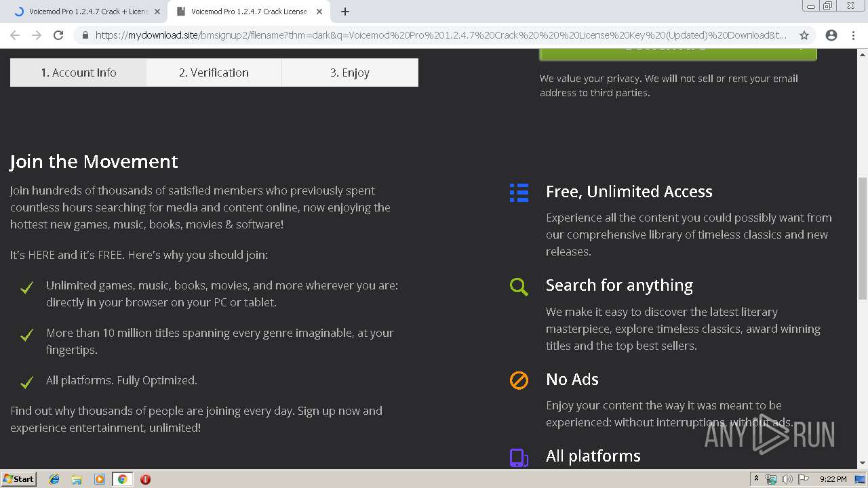This screenshot has height=488, width=868.
Task: Click the checkmark beside More than 10 million titles
Action: (26, 335)
